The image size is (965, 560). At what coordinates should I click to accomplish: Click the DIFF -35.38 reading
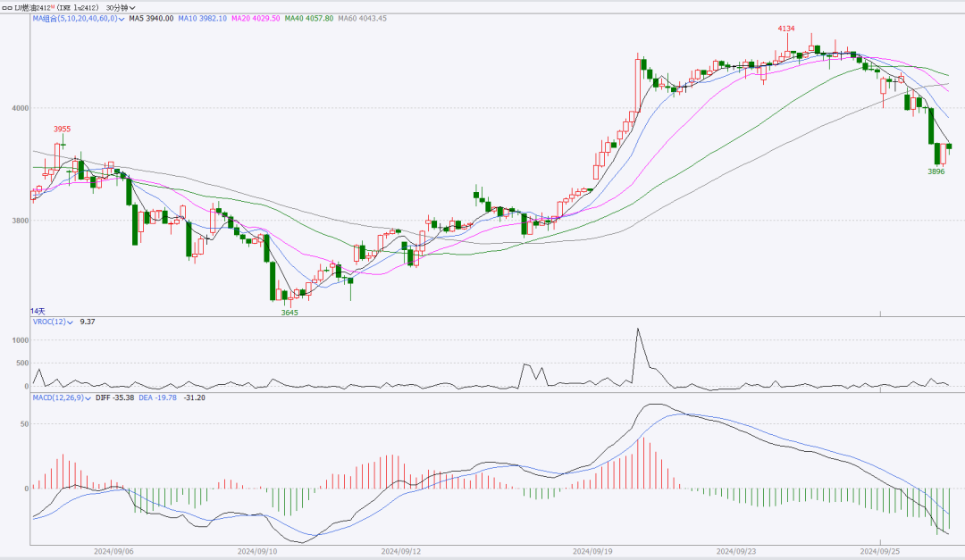tap(114, 397)
